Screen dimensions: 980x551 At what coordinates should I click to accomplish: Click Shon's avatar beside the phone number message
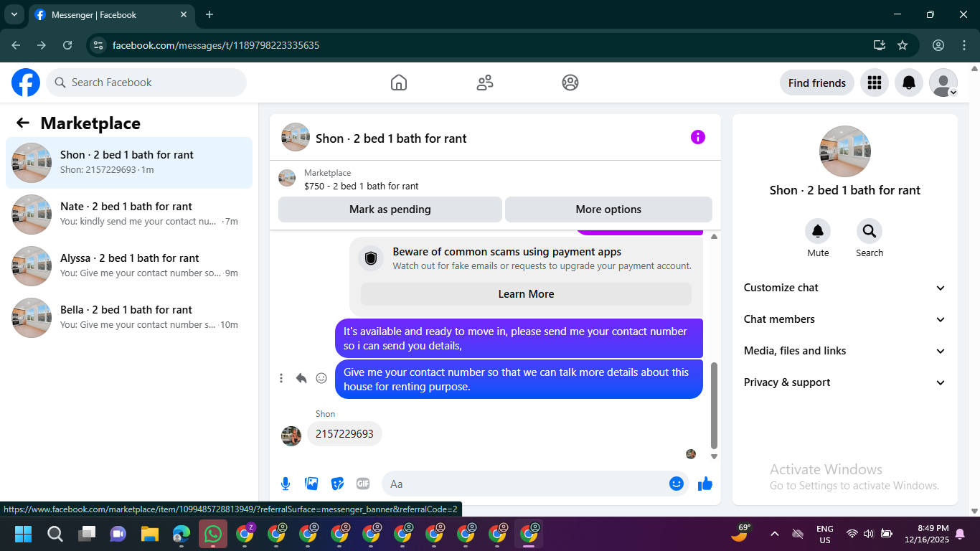291,435
